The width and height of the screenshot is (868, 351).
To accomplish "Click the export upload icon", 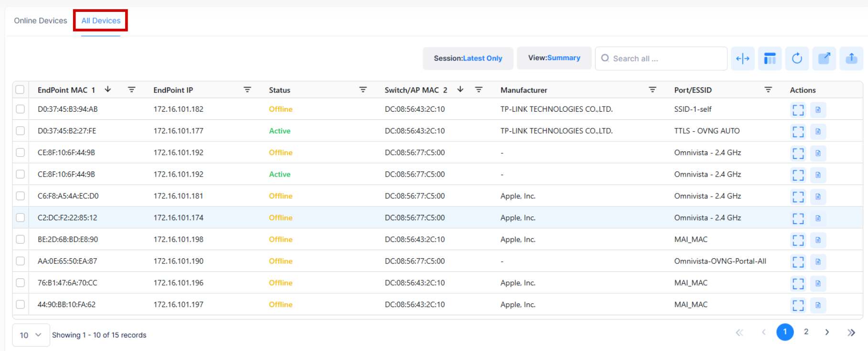I will pyautogui.click(x=851, y=59).
